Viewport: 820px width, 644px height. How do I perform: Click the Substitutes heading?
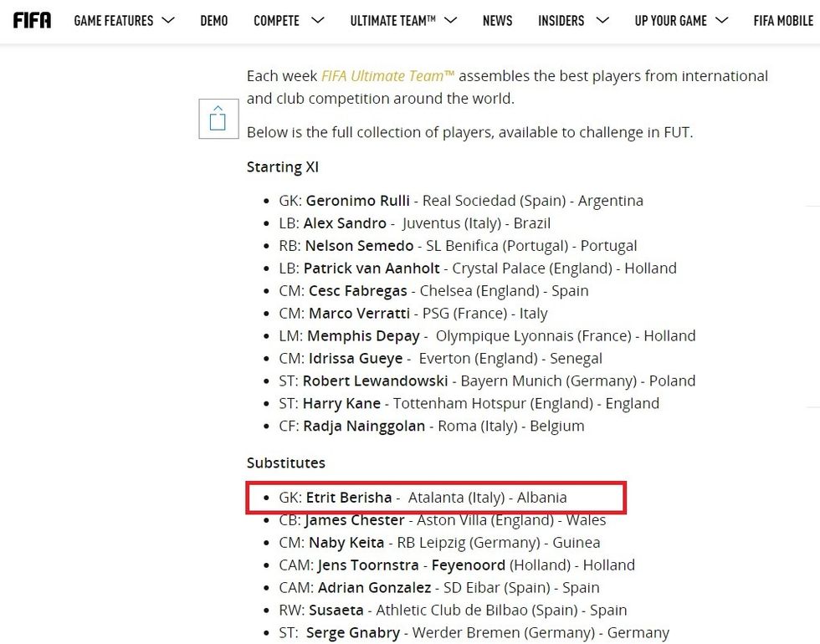click(x=285, y=463)
